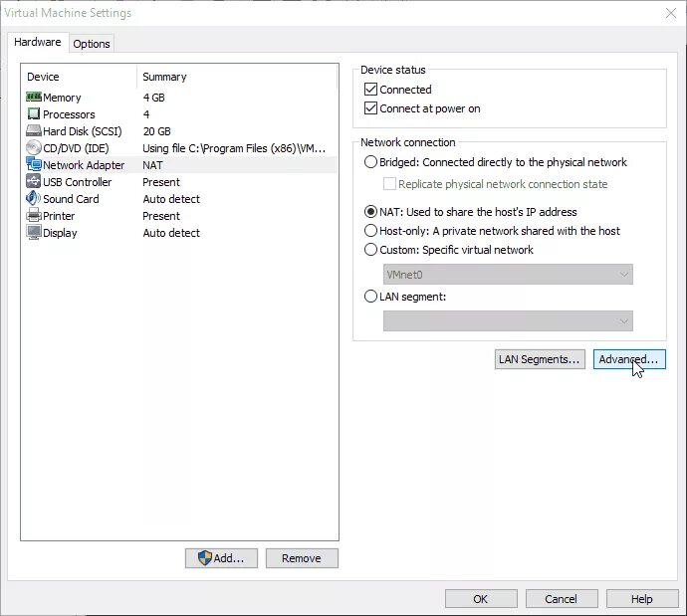This screenshot has width=687, height=616.
Task: Click the CD/DVD (IDE) disc icon
Action: (34, 148)
